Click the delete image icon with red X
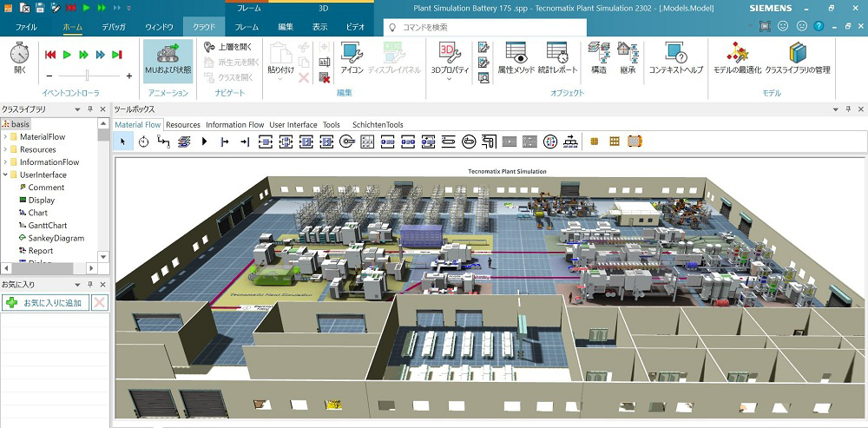The height and width of the screenshot is (428, 868). tap(325, 77)
